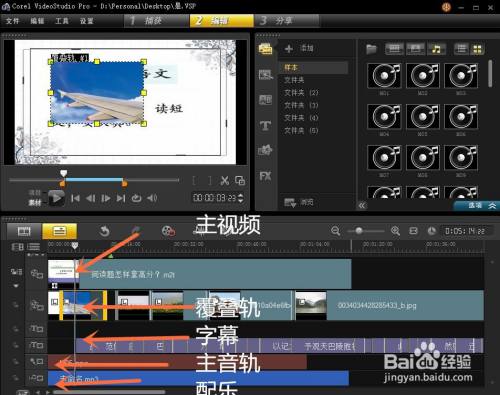Open the Media library panel
Viewport: 500px width, 395px height.
[265, 49]
